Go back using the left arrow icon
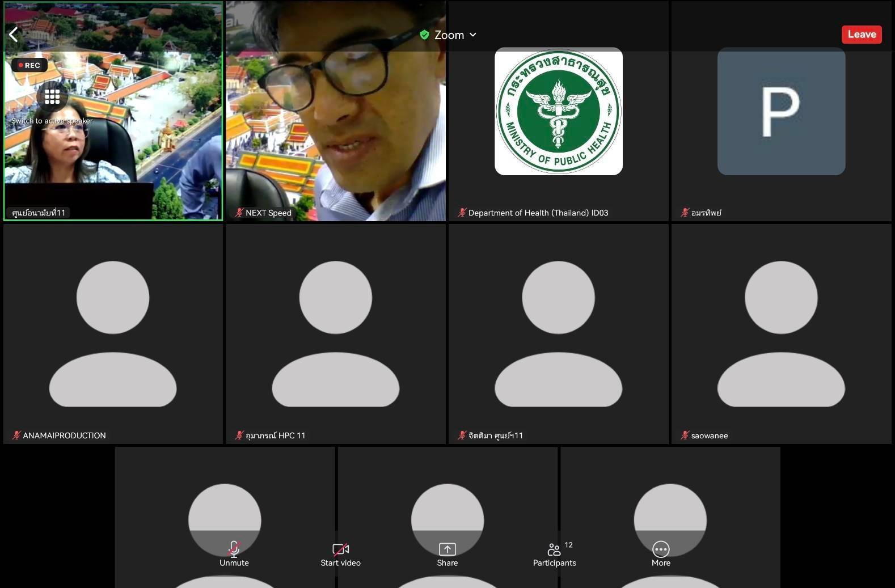The image size is (895, 588). coord(14,35)
